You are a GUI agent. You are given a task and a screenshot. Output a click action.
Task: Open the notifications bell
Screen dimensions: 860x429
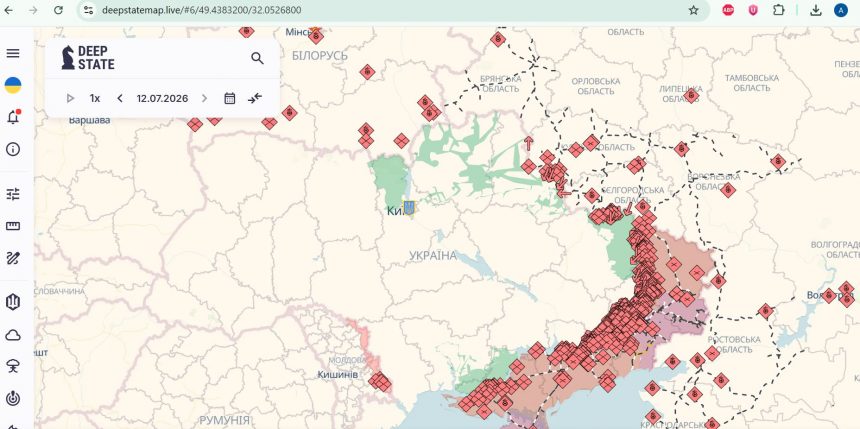point(13,117)
